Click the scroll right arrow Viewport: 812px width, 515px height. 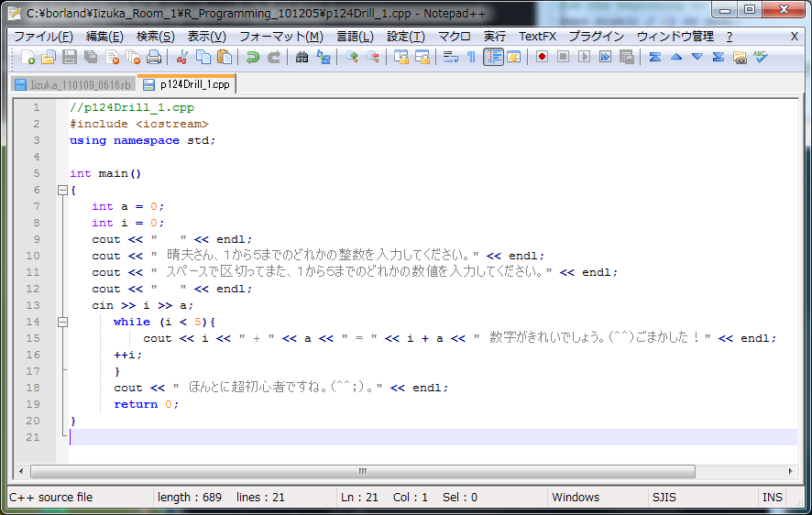click(x=790, y=471)
